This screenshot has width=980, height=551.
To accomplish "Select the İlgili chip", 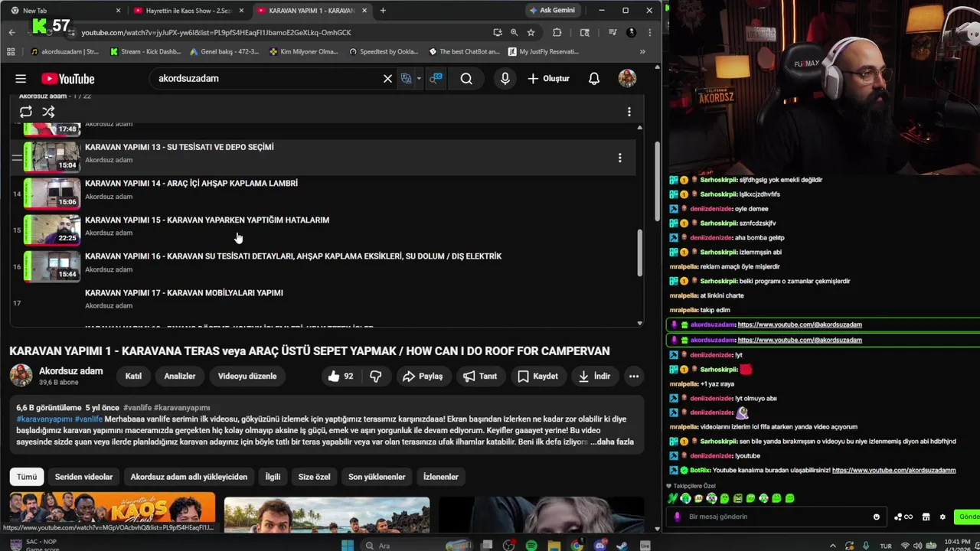I will pyautogui.click(x=273, y=477).
